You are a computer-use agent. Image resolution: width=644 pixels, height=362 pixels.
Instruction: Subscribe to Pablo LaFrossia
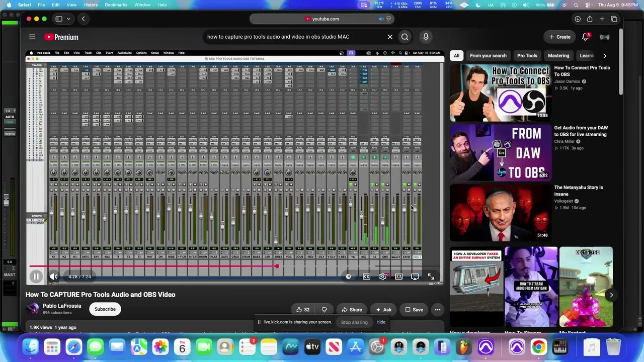click(105, 309)
